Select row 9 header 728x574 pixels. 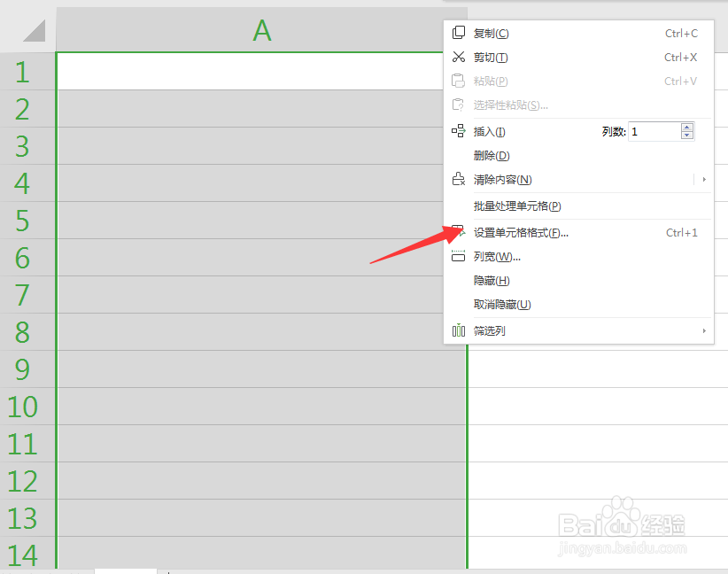(x=27, y=369)
